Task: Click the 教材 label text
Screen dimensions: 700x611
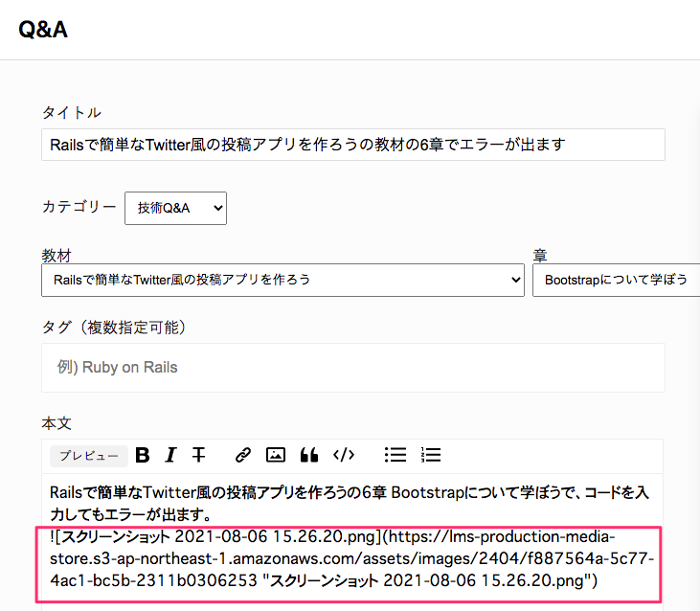Action: pos(56,256)
